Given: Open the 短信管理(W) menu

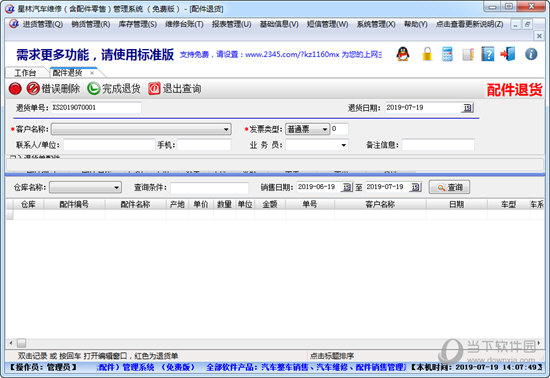Looking at the screenshot, I should 327,24.
